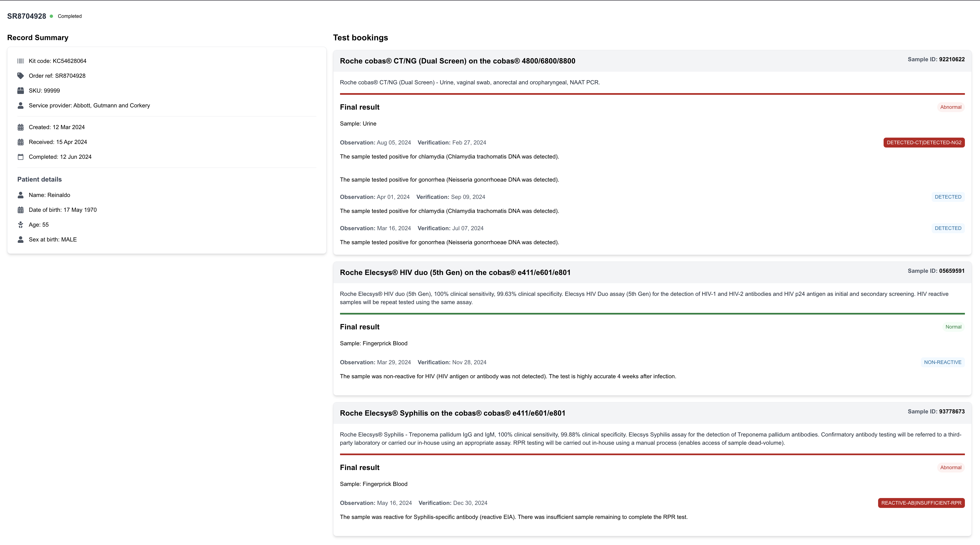Click Verification: Jul 07, 2024 date

point(451,228)
